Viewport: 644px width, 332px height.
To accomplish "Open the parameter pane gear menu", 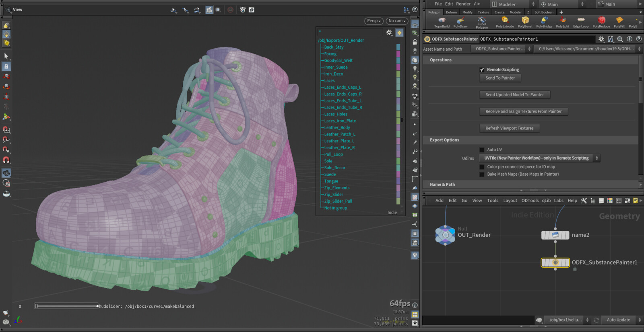I will tap(601, 39).
